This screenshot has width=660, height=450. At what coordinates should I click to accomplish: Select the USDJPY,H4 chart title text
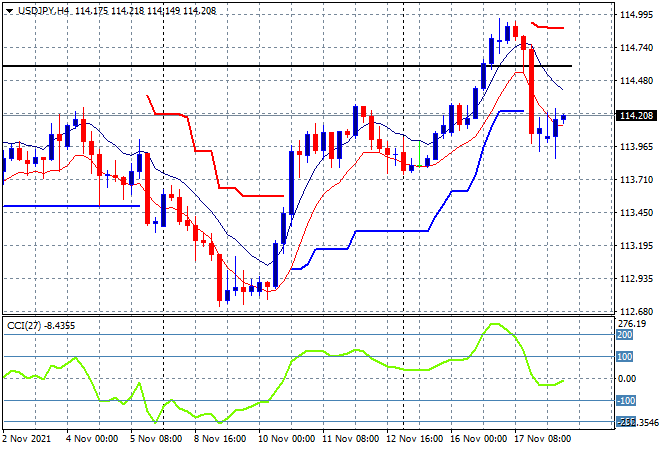43,11
